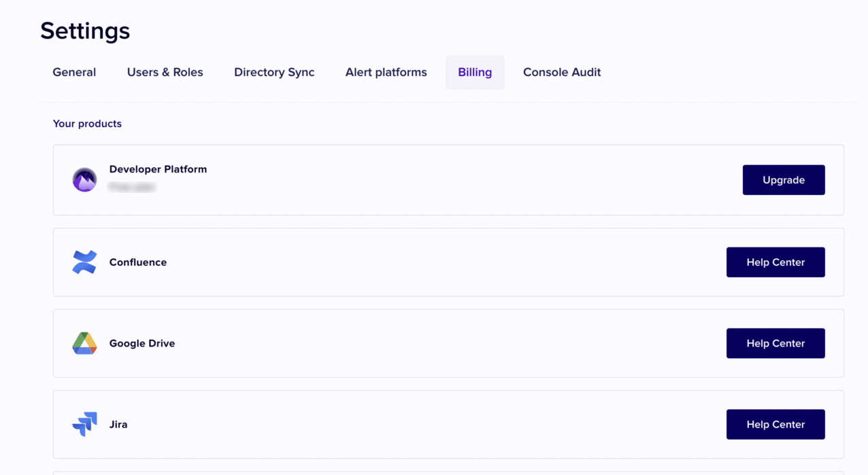This screenshot has height=475, width=868.
Task: Open Help Center for Confluence
Action: (775, 262)
